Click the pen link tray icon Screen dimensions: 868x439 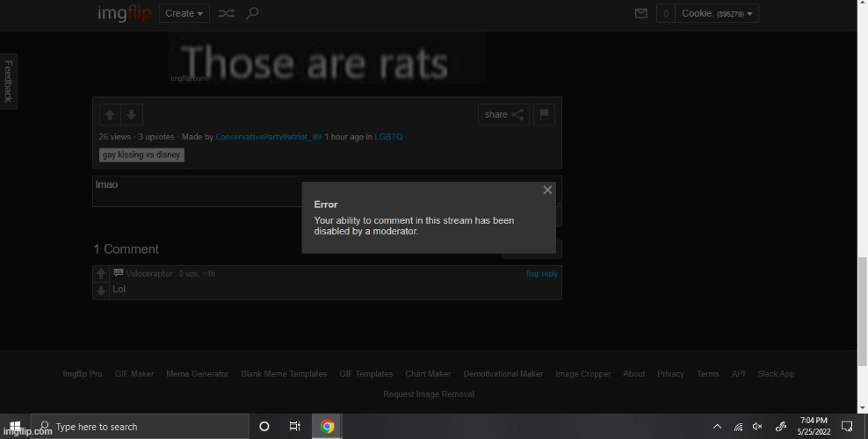[x=780, y=427]
